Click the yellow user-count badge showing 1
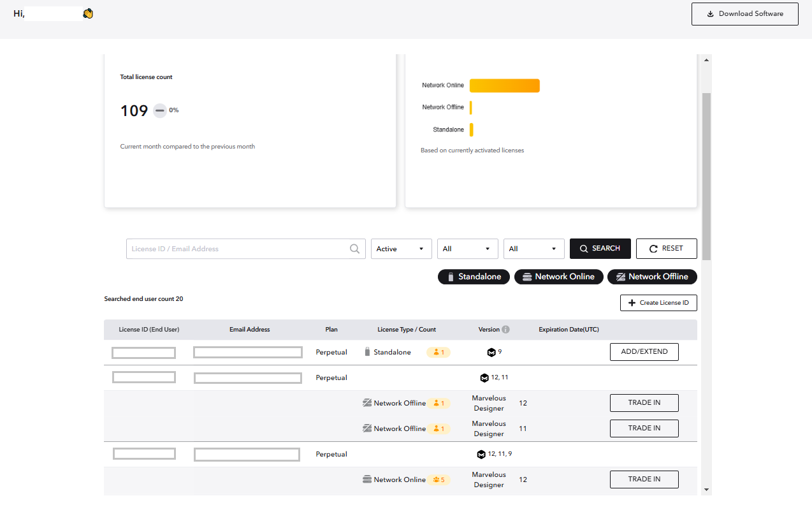 pos(438,351)
